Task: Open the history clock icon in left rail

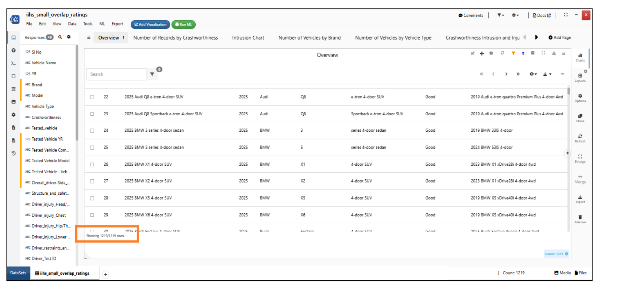Action: pyautogui.click(x=13, y=153)
